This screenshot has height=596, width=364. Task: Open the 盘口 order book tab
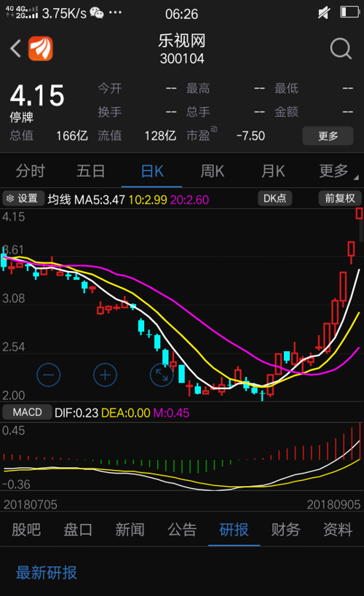point(78,530)
